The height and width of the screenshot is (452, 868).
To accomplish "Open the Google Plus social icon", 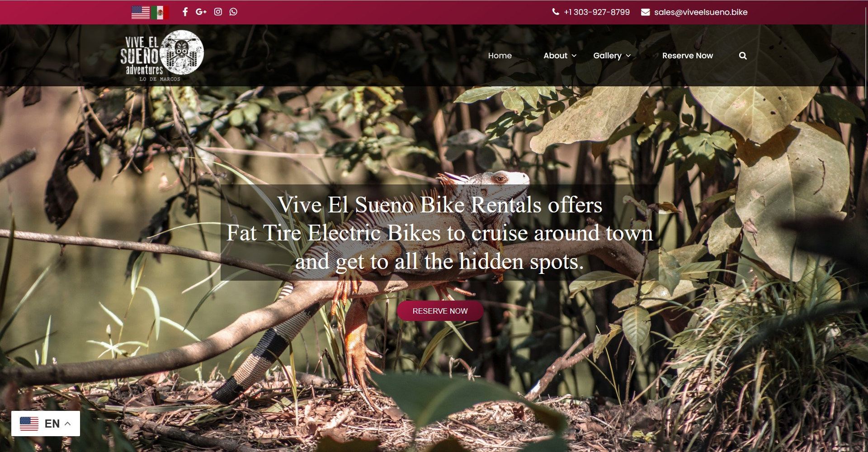I will [x=201, y=12].
